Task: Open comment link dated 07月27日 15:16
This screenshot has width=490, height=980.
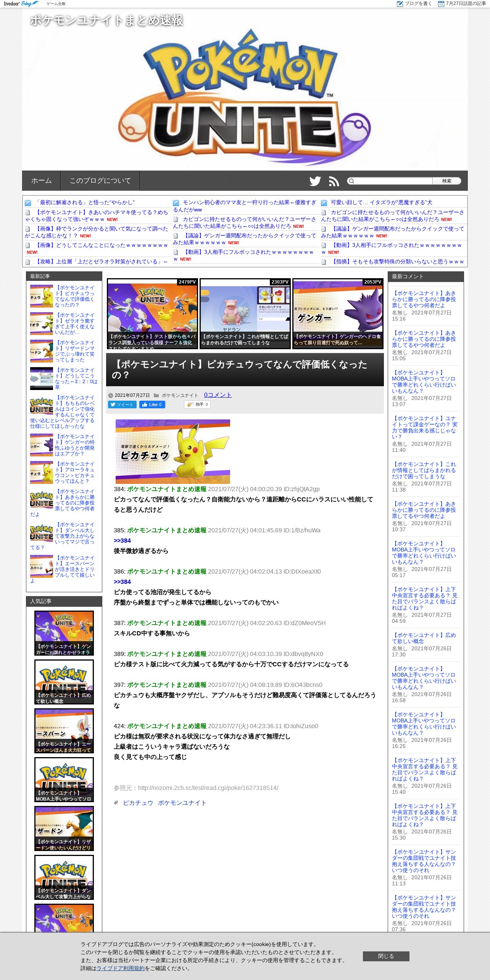Action: (x=424, y=299)
